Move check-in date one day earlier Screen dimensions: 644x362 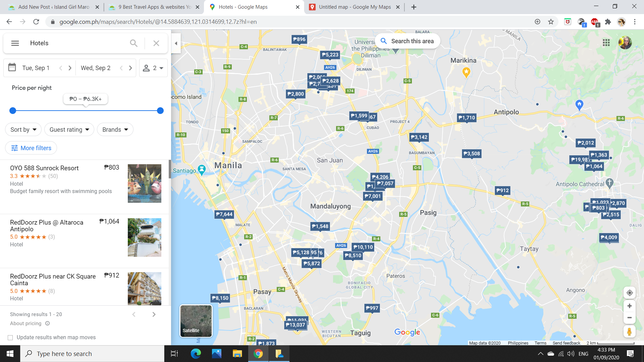[61, 68]
